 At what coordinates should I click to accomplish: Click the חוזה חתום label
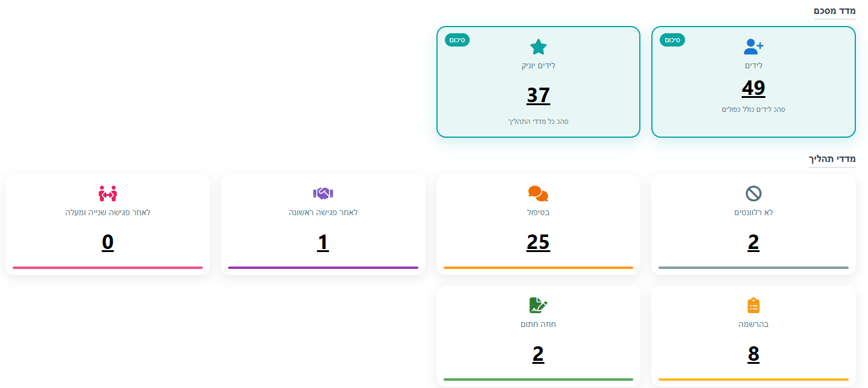click(x=538, y=324)
